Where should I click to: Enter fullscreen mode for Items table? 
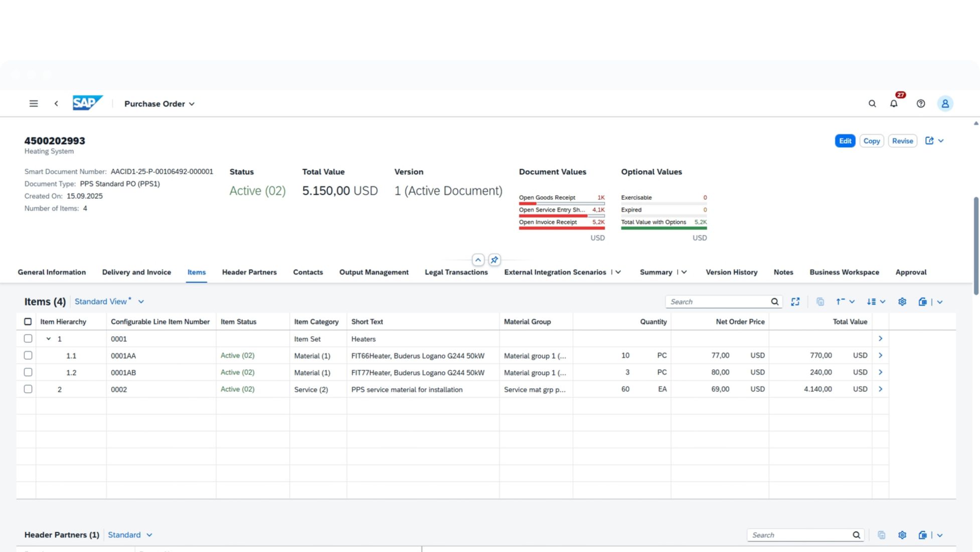pos(795,302)
